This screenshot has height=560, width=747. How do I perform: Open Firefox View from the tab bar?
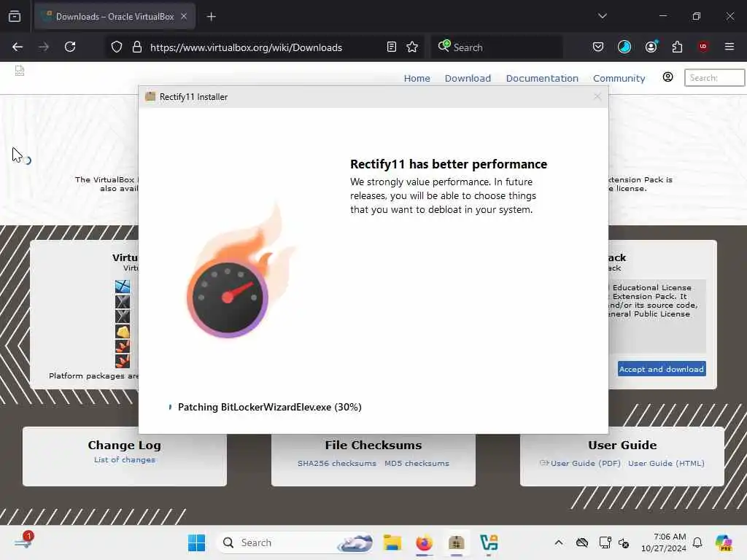15,17
